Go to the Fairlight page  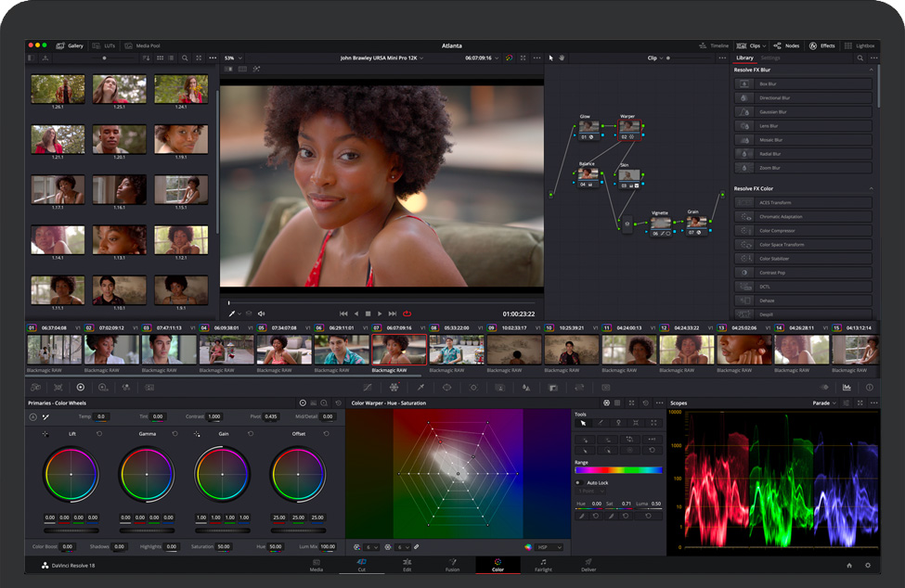click(x=543, y=565)
